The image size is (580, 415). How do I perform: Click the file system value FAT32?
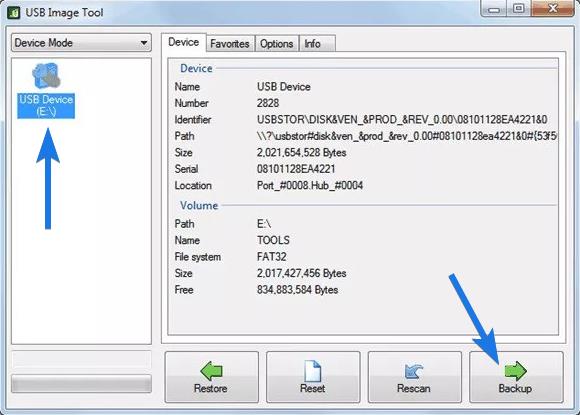272,257
